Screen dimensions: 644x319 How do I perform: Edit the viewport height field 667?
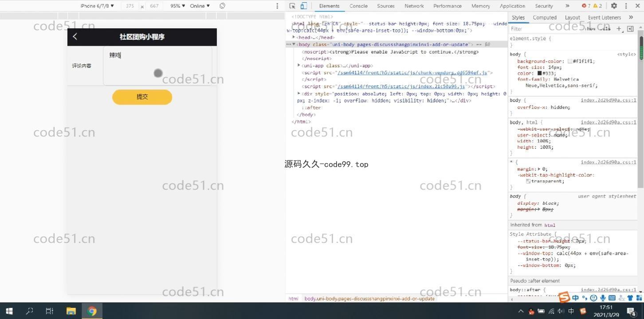point(154,6)
